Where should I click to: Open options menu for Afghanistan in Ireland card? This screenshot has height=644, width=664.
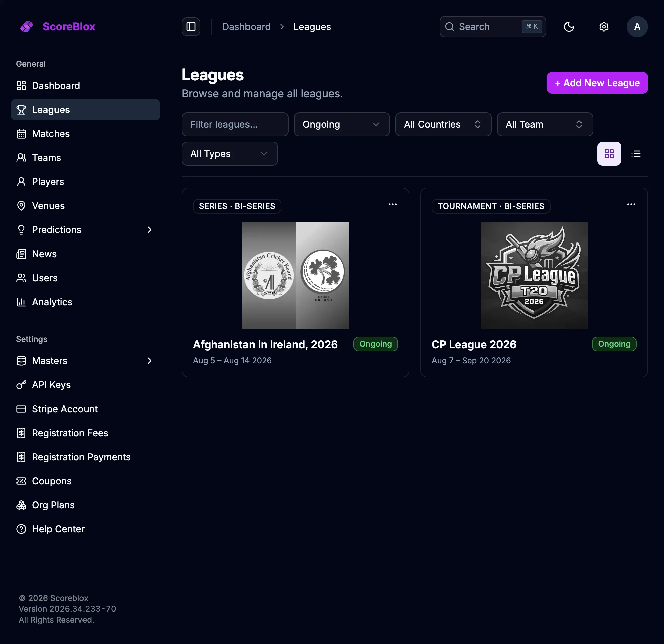tap(392, 205)
